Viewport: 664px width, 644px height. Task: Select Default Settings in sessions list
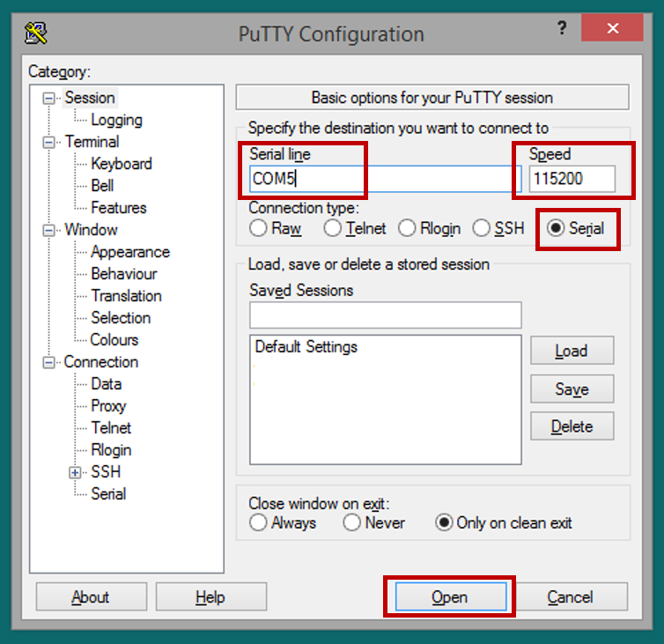point(306,347)
